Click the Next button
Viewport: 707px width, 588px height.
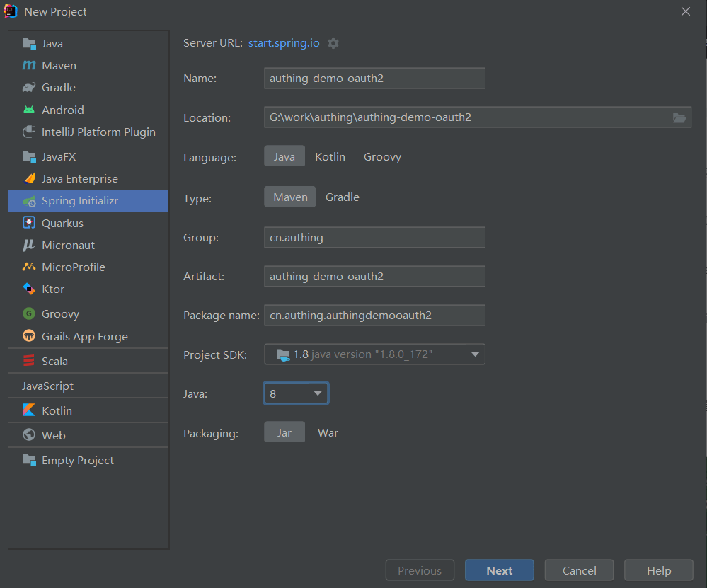499,570
